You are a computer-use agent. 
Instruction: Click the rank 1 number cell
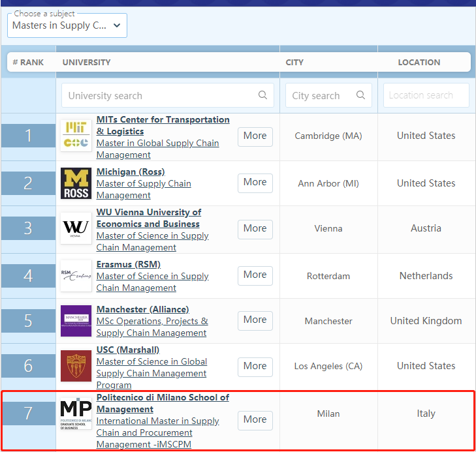coord(28,136)
